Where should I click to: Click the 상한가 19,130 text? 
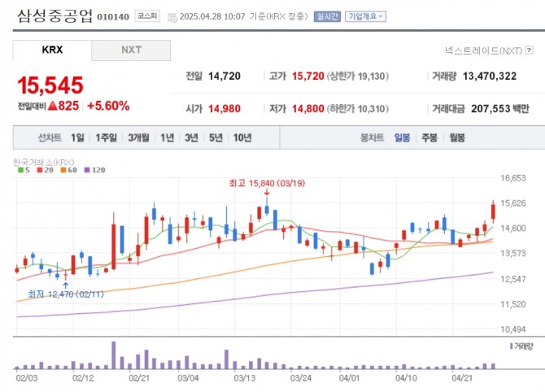click(358, 76)
